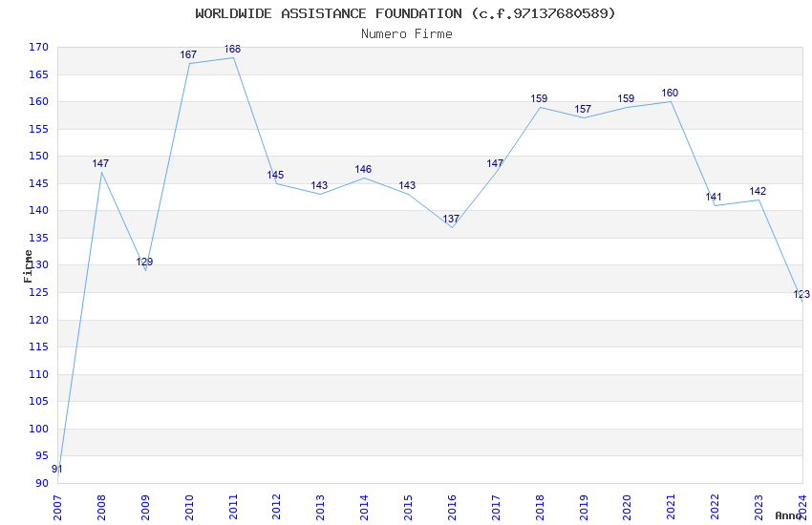Click the 100 value on the y-axis
This screenshot has height=525, width=812.
pos(39,429)
